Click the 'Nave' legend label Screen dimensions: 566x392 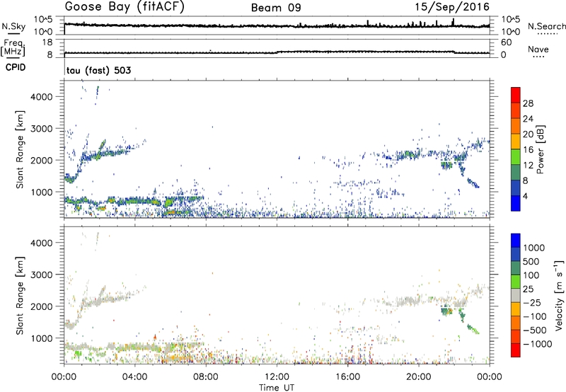coord(538,50)
